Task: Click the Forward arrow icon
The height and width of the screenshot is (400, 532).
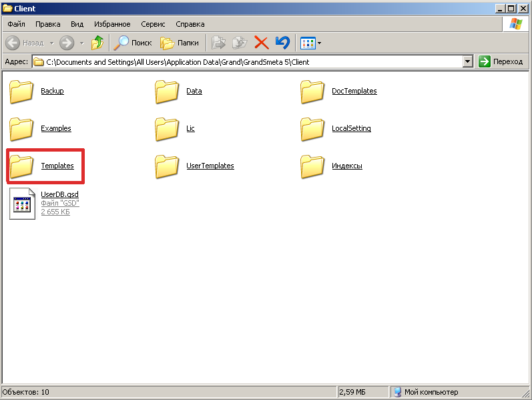Action: coord(67,43)
